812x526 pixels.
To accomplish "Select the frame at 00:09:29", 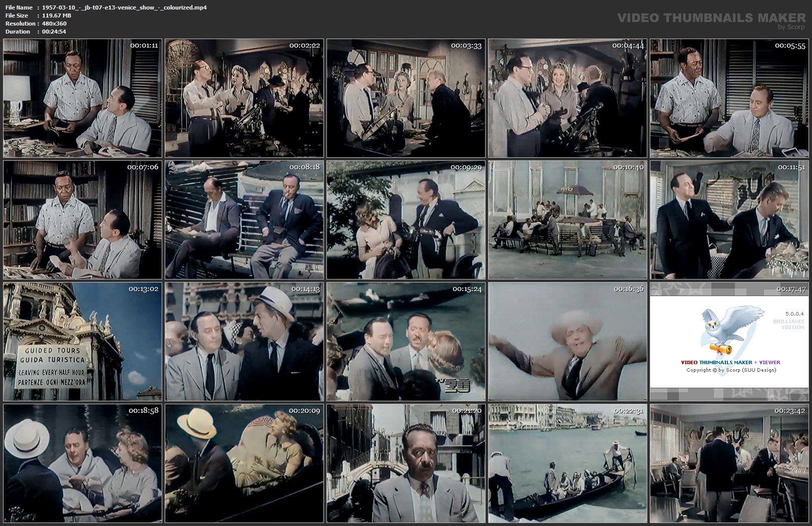I will coord(406,220).
